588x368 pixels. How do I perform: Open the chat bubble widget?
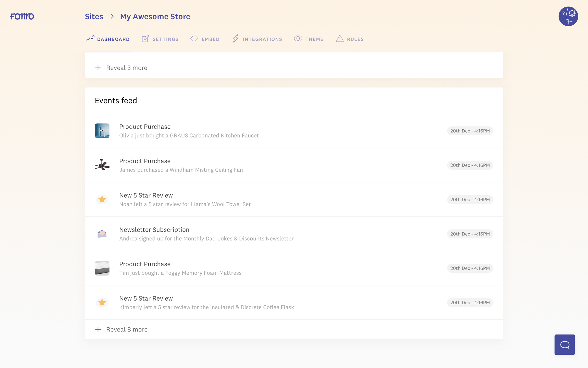565,344
